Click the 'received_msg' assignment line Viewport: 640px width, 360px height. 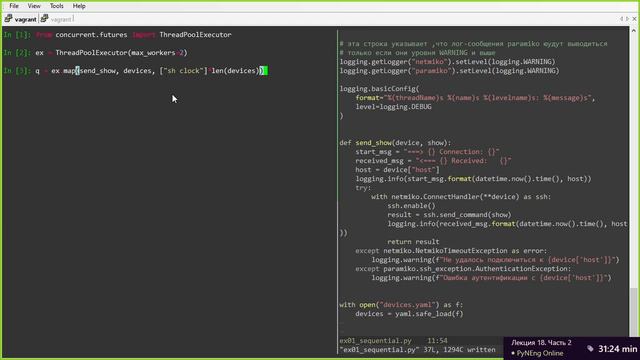pyautogui.click(x=433, y=161)
